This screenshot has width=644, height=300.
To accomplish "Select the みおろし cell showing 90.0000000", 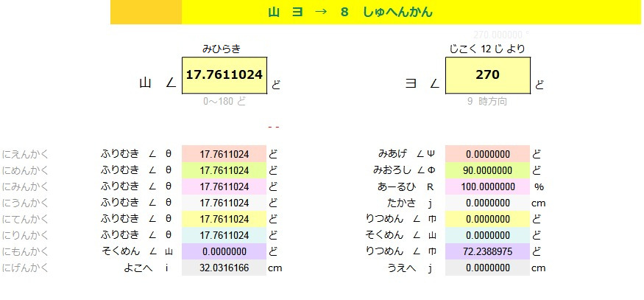I will click(x=487, y=170).
